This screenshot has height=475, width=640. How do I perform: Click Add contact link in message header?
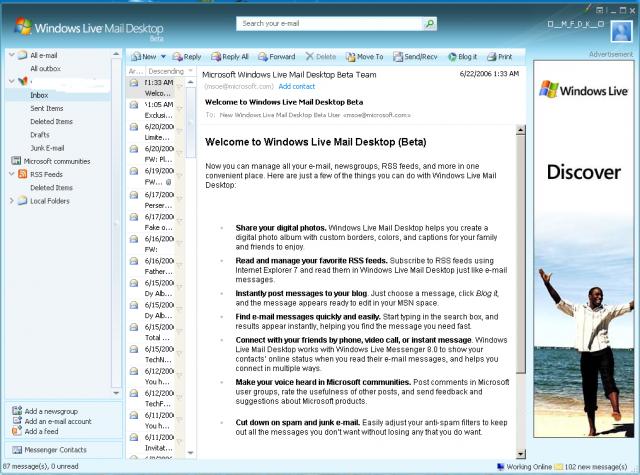297,87
